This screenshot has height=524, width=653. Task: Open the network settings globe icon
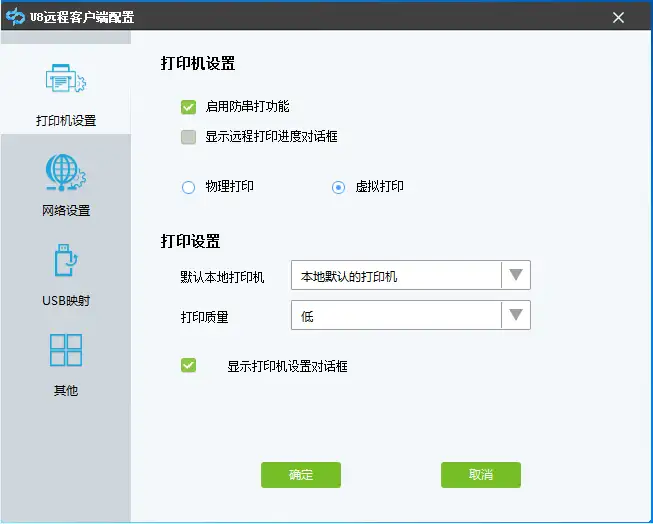pos(65,172)
